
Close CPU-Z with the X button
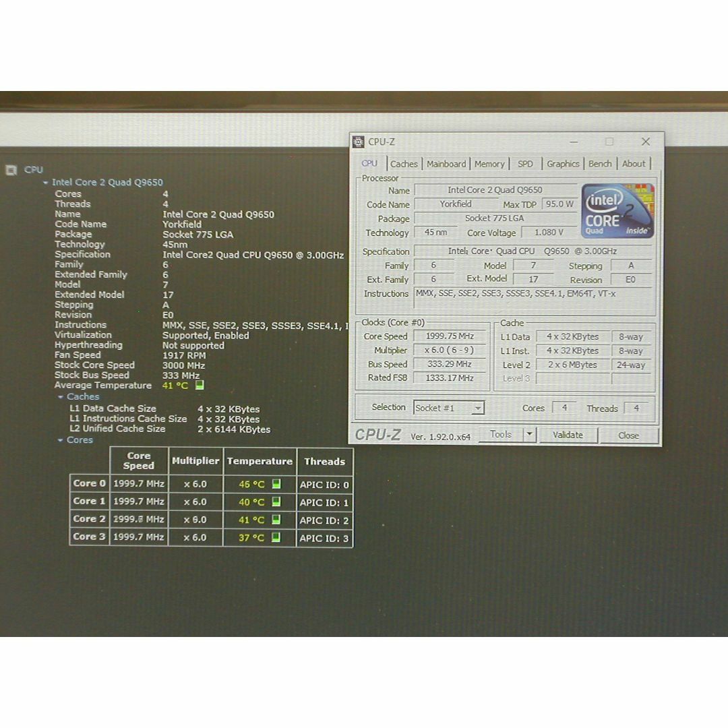[x=645, y=142]
